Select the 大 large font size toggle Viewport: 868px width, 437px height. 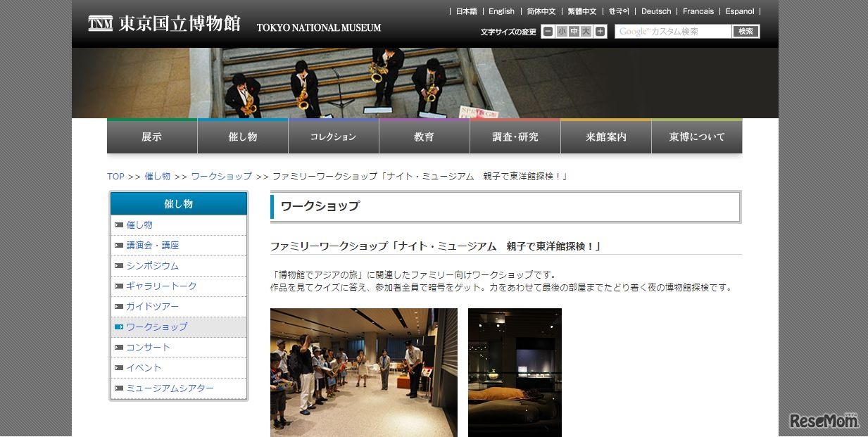(586, 32)
